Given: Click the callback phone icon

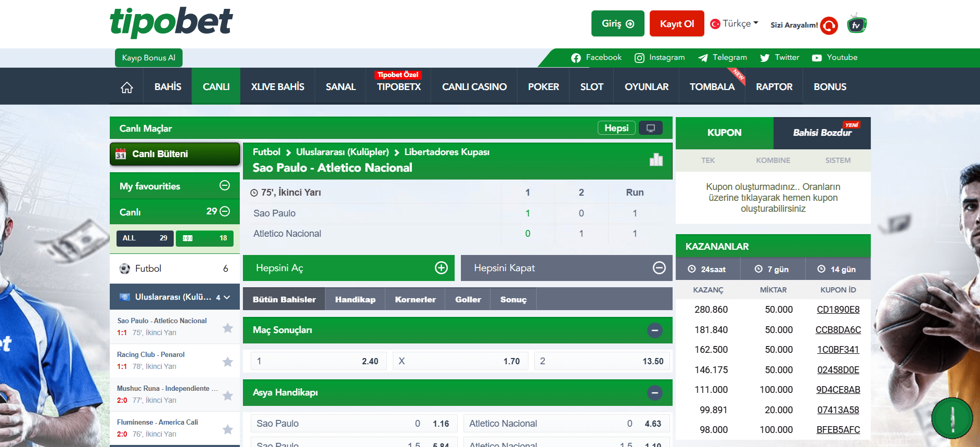Looking at the screenshot, I should coord(829,25).
